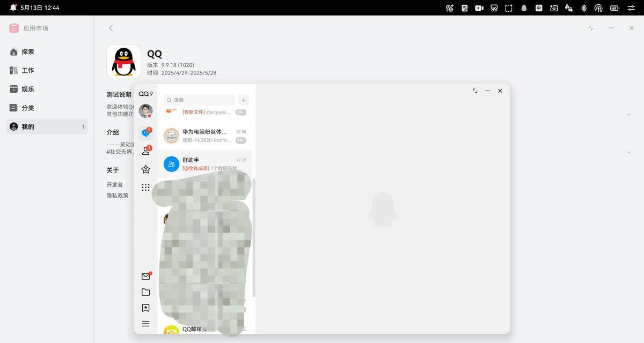Switch the 中 input method indicator
Image resolution: width=644 pixels, height=343 pixels.
click(x=539, y=8)
